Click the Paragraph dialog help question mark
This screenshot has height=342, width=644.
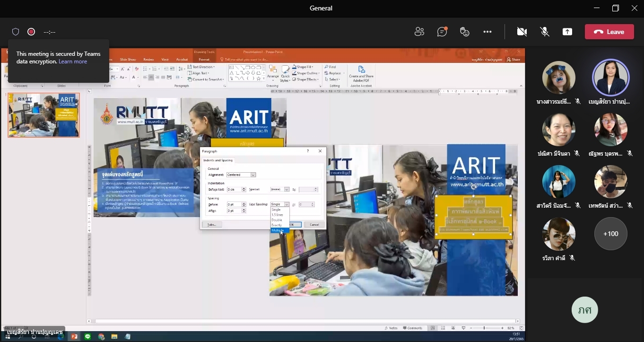(x=308, y=151)
